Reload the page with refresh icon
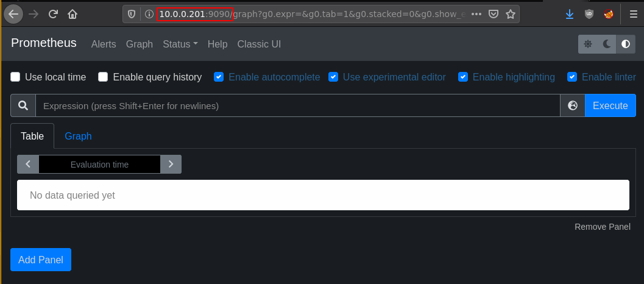644x284 pixels. pyautogui.click(x=53, y=14)
